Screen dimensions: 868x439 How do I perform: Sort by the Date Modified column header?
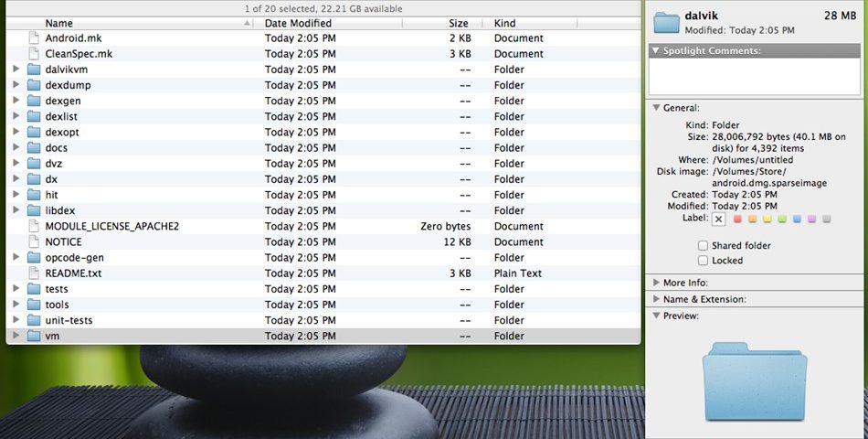point(329,23)
